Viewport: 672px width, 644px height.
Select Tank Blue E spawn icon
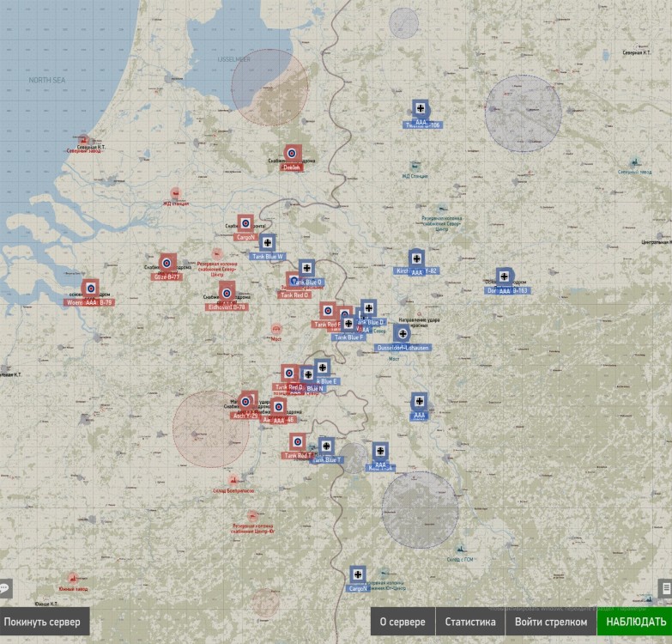point(323,368)
